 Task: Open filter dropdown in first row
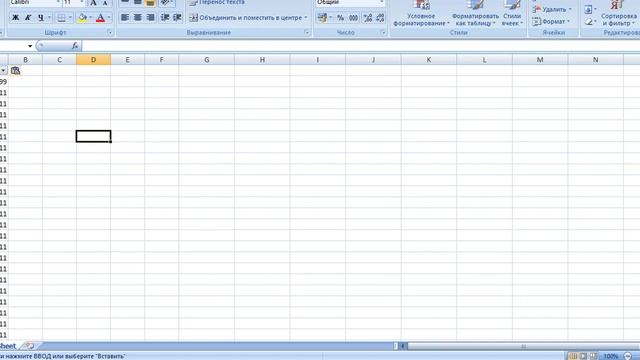click(x=3, y=71)
